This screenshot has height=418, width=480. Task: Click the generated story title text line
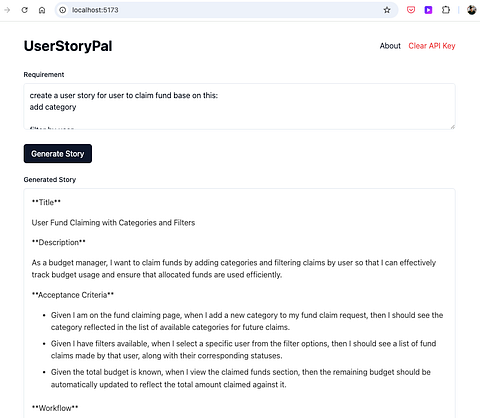tap(113, 223)
